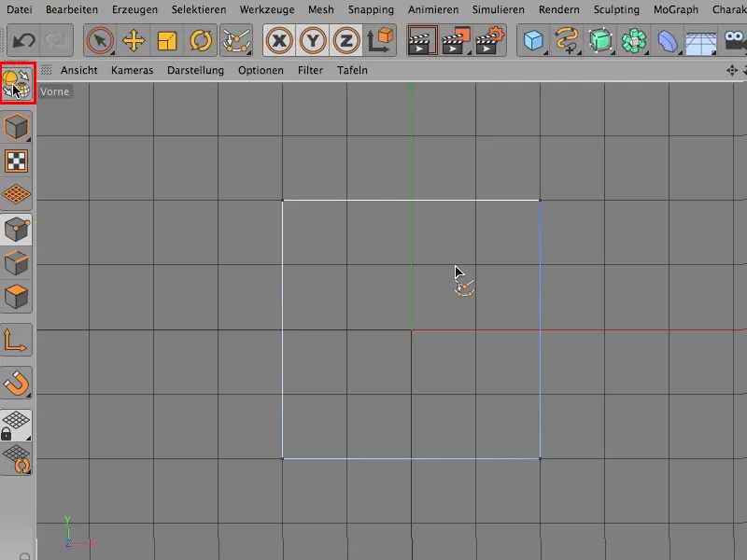Click Darstellung in the viewport menu bar
This screenshot has height=560, width=747.
pos(195,69)
